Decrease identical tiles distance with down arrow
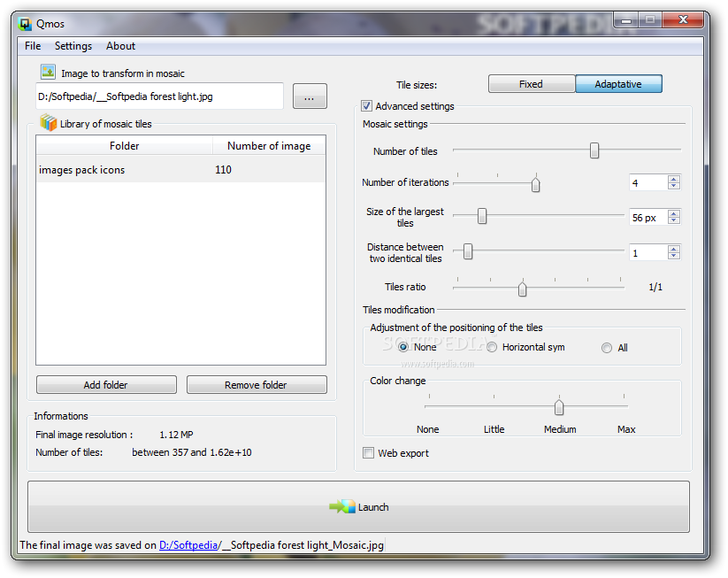Viewport: 728px width, 578px height. pos(674,256)
